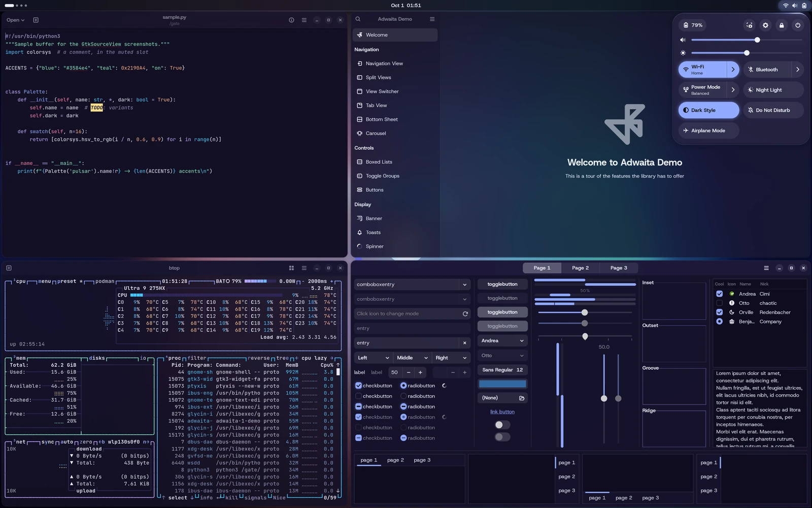
Task: Click the system tray battery icon
Action: 804,6
